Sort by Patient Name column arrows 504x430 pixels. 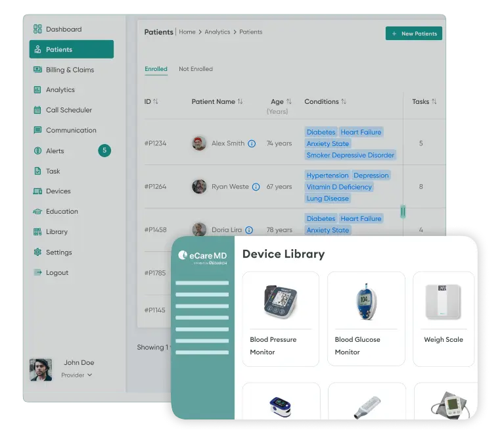click(x=240, y=102)
